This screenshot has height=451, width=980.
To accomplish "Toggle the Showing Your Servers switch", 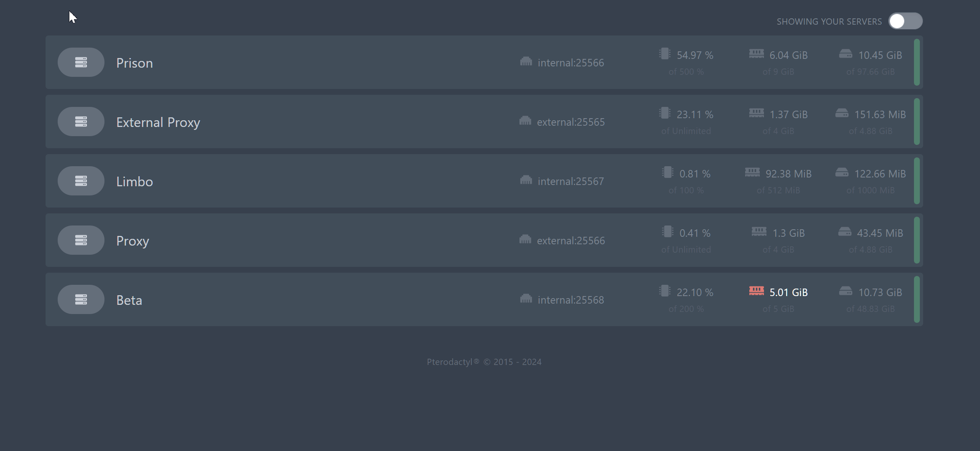I will point(905,21).
